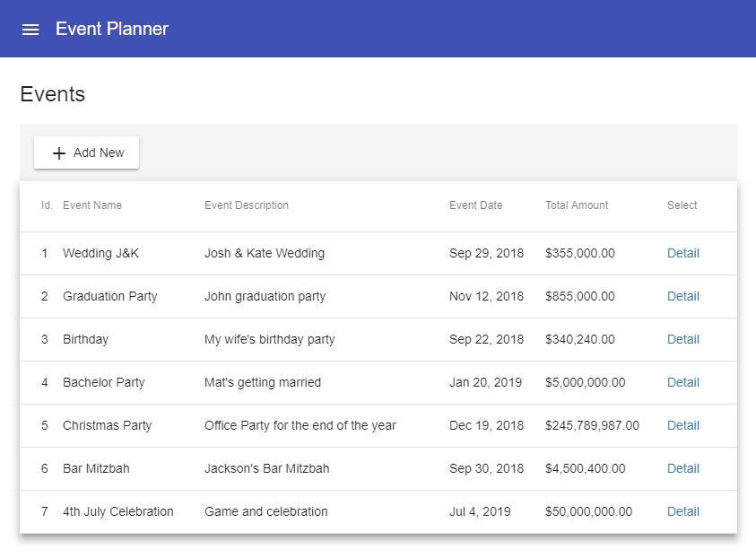Click the Event Description column header

pyautogui.click(x=247, y=205)
